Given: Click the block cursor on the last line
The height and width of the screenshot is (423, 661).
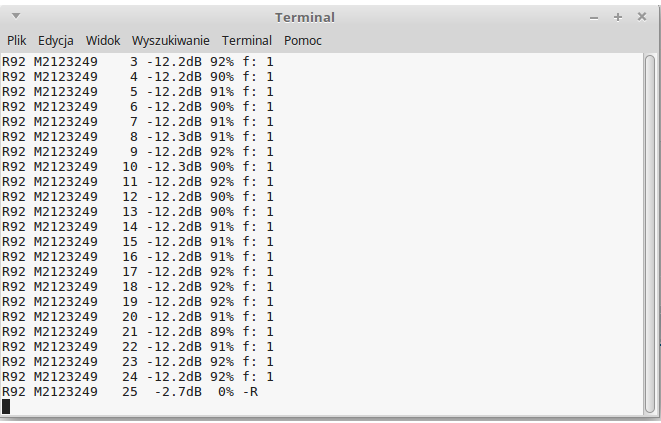Looking at the screenshot, I should tap(6, 407).
